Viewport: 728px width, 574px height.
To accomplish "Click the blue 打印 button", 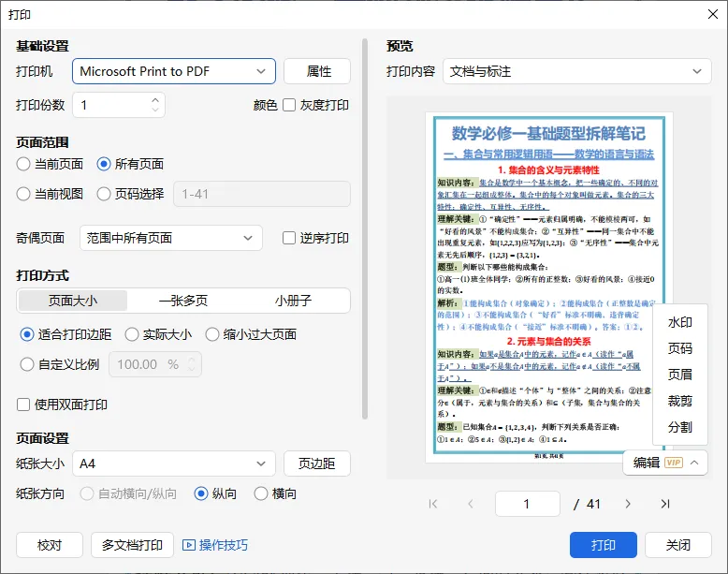I will pyautogui.click(x=604, y=545).
